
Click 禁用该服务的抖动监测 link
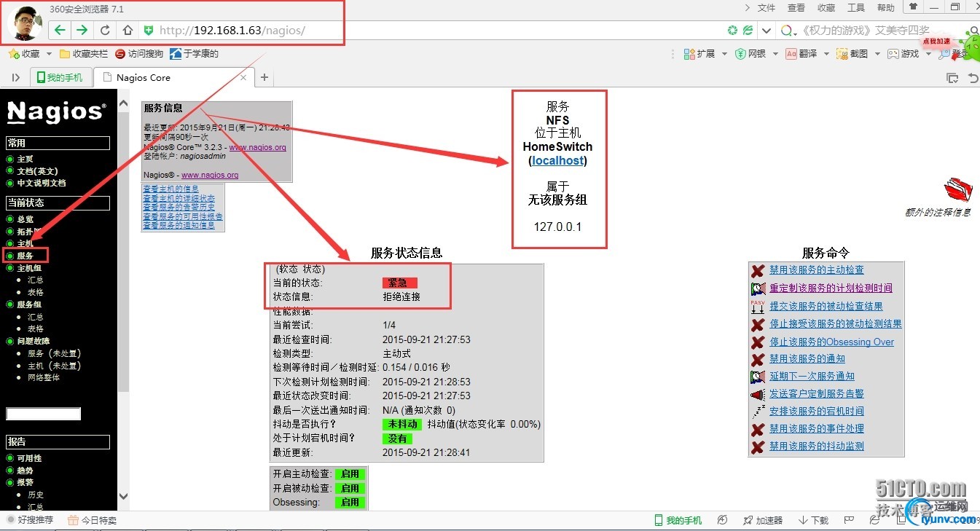(817, 446)
